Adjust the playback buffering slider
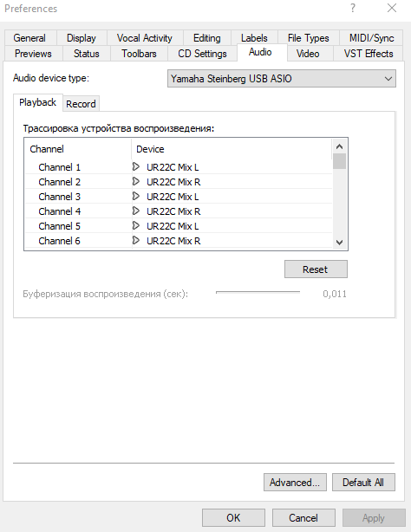This screenshot has width=411, height=532. (258, 292)
